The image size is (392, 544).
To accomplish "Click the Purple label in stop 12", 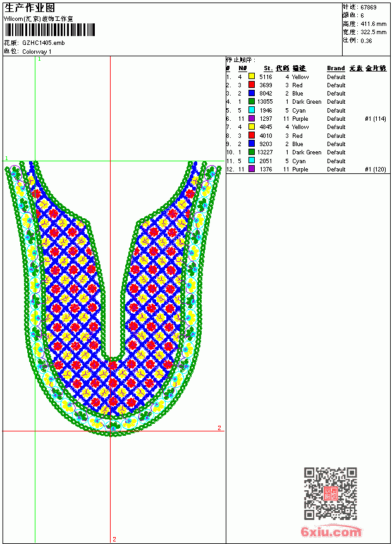I will click(300, 170).
